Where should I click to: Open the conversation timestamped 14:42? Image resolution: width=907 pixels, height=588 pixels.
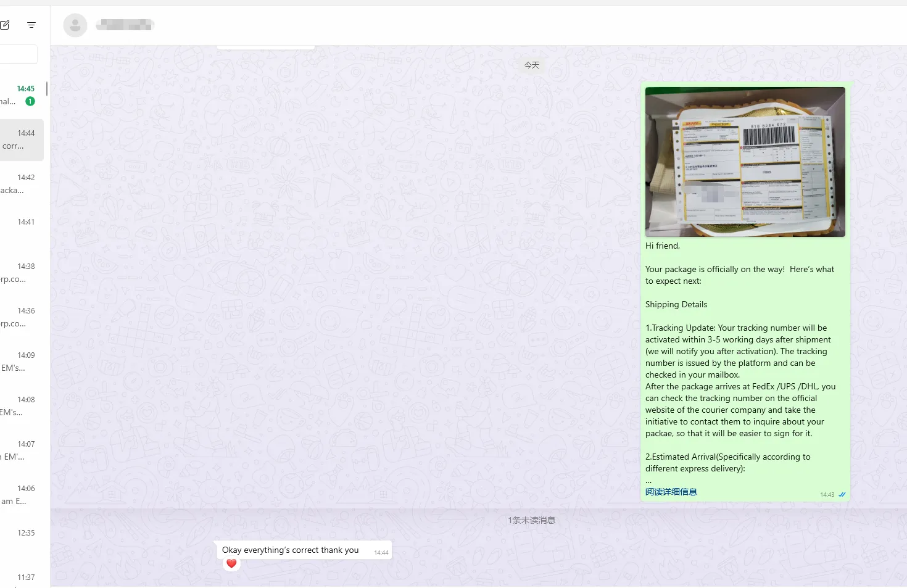(x=21, y=184)
